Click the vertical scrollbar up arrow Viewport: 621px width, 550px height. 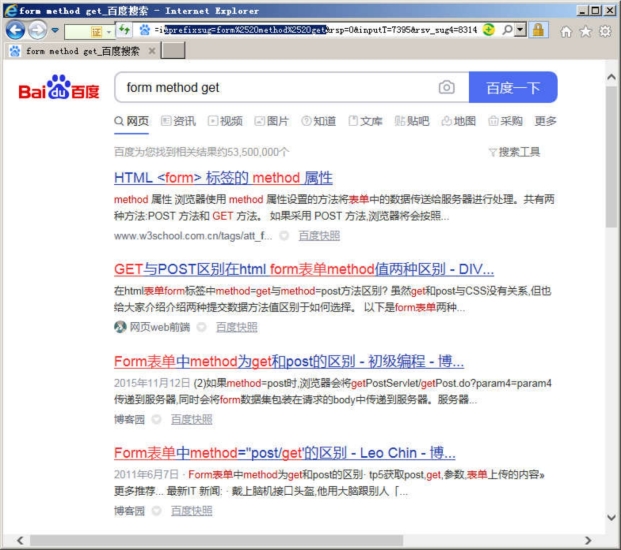[x=611, y=77]
